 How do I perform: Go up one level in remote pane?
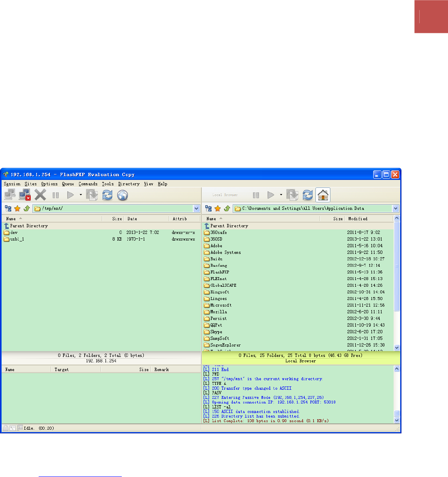pos(27,209)
